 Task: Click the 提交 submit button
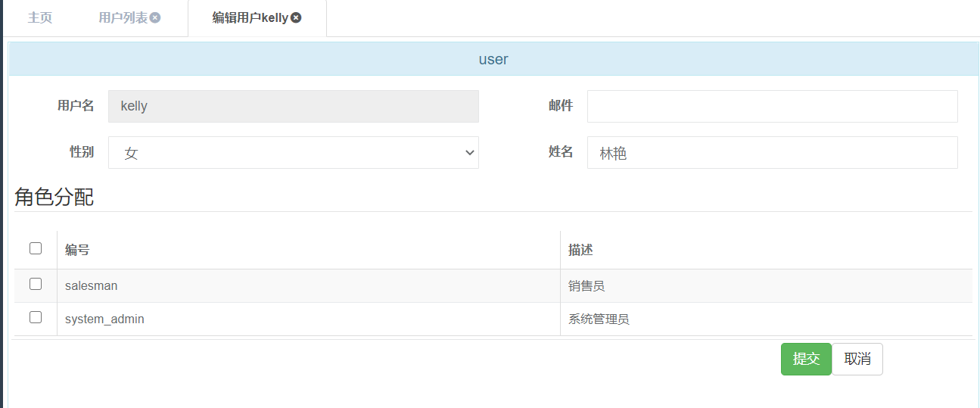[806, 359]
